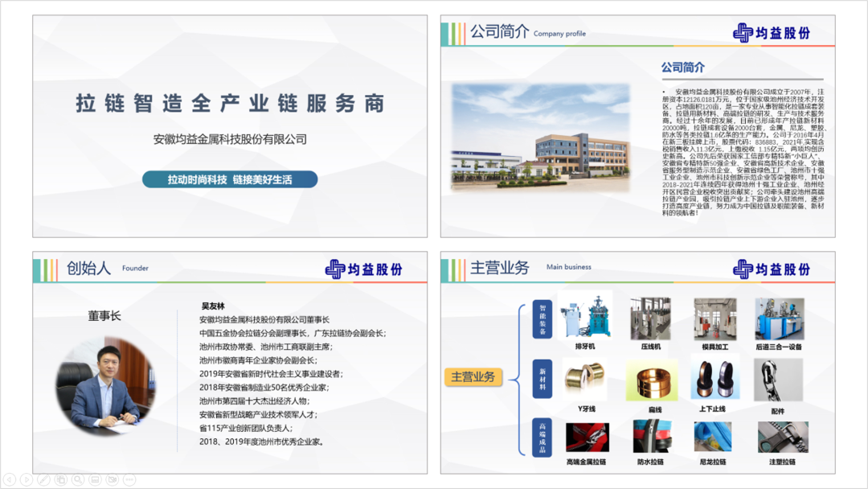
Task: Click the 安徽均益金属科技股份有限公司 subtitle on title slide
Action: point(230,140)
